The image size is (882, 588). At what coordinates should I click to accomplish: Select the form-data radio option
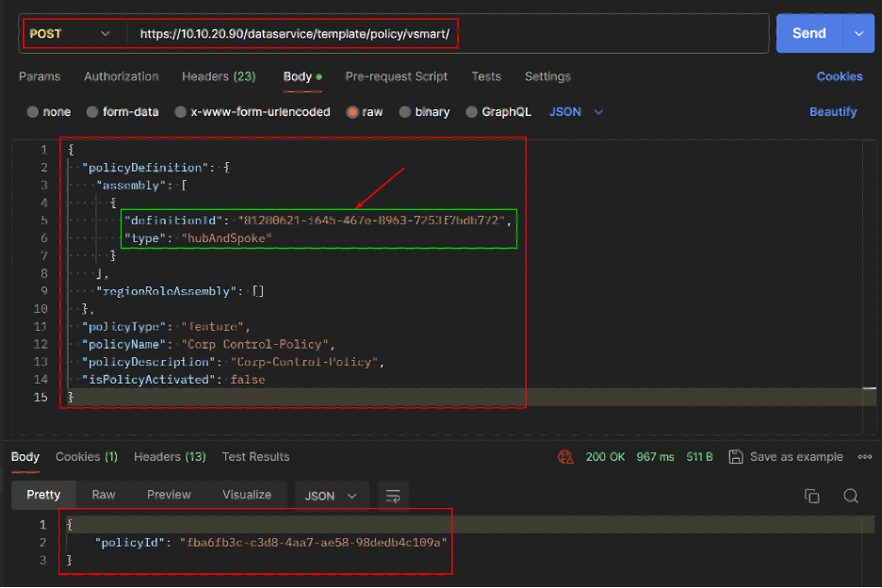pyautogui.click(x=92, y=112)
